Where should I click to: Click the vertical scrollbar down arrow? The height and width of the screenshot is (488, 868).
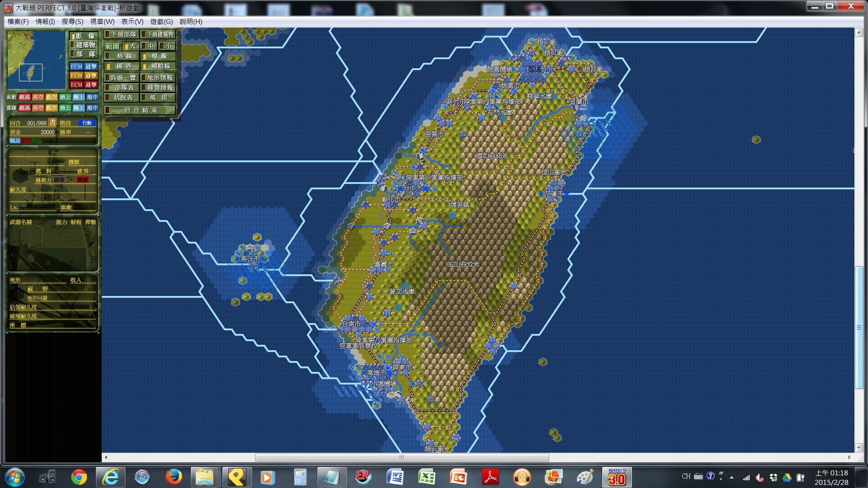[859, 447]
